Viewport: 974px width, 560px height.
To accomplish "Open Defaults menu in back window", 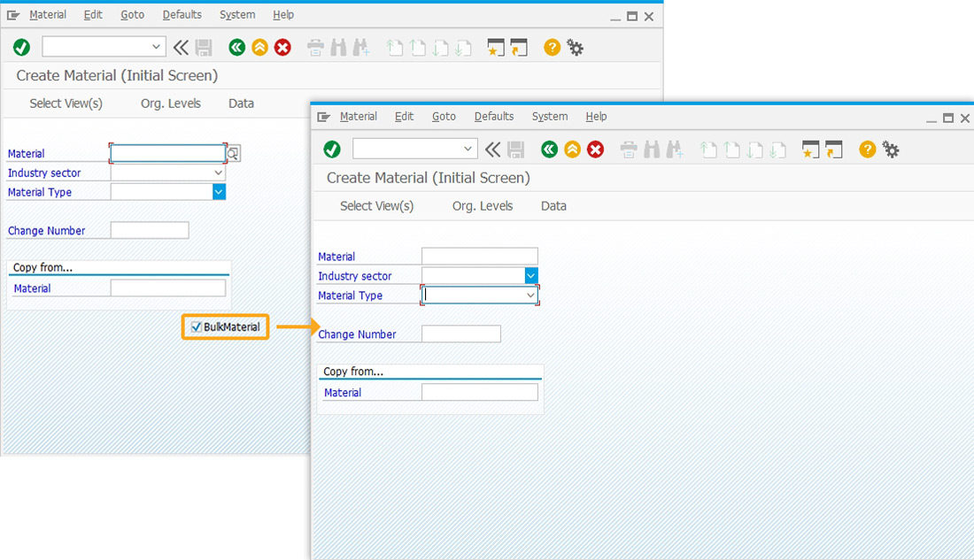I will pos(182,15).
